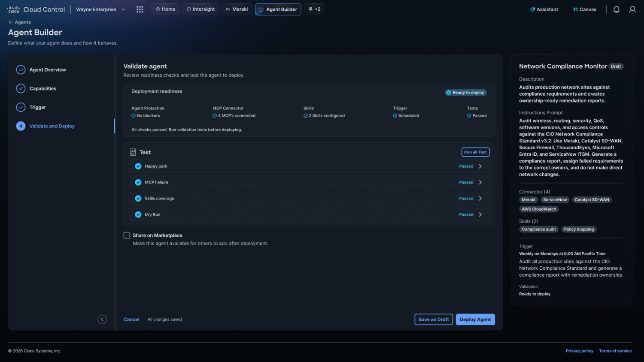644x362 pixels.
Task: Select the Agent Builder tab
Action: pos(278,9)
